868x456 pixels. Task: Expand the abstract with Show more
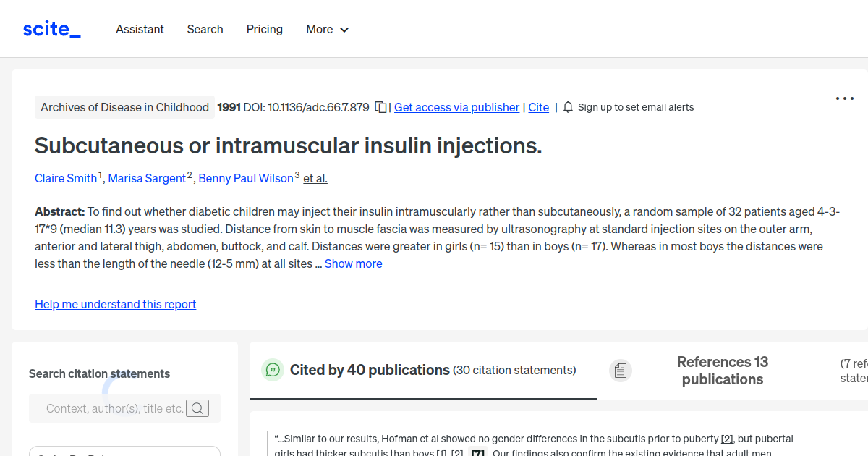353,263
